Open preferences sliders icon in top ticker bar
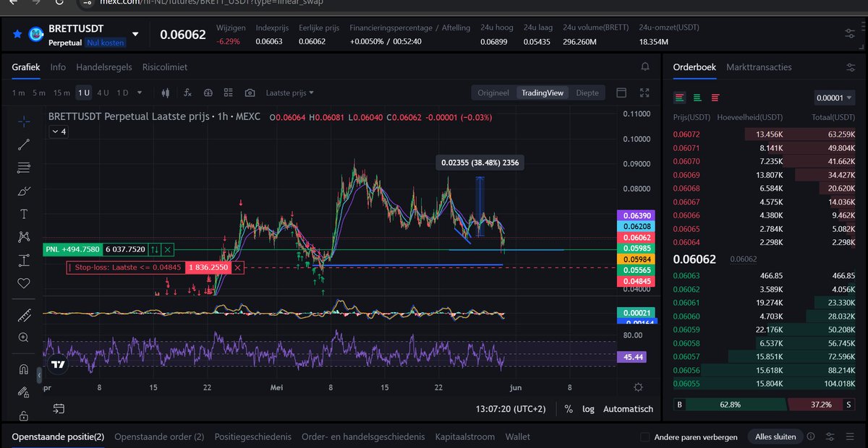The height and width of the screenshot is (448, 868). pyautogui.click(x=850, y=34)
